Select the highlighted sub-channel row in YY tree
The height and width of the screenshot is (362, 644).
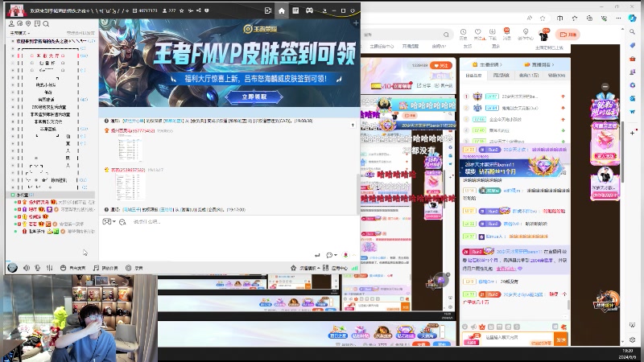pos(52,195)
